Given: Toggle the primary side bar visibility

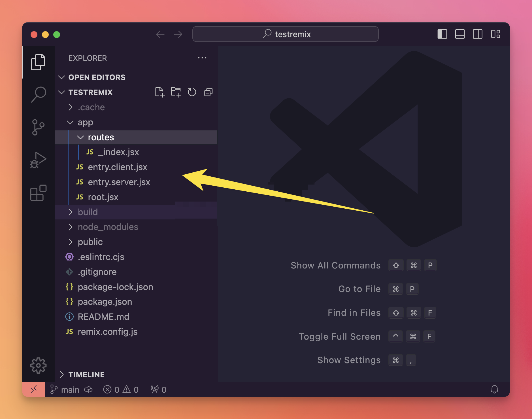Looking at the screenshot, I should pos(442,34).
